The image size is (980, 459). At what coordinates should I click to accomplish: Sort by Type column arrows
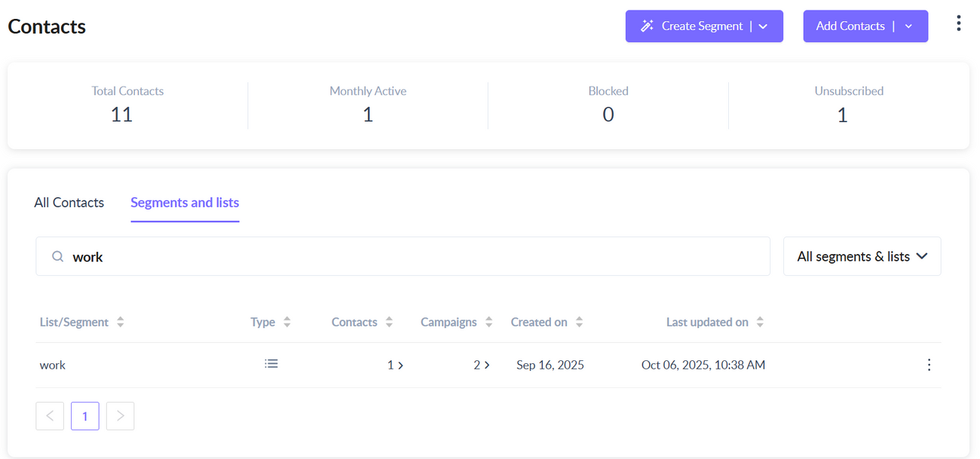pyautogui.click(x=287, y=323)
